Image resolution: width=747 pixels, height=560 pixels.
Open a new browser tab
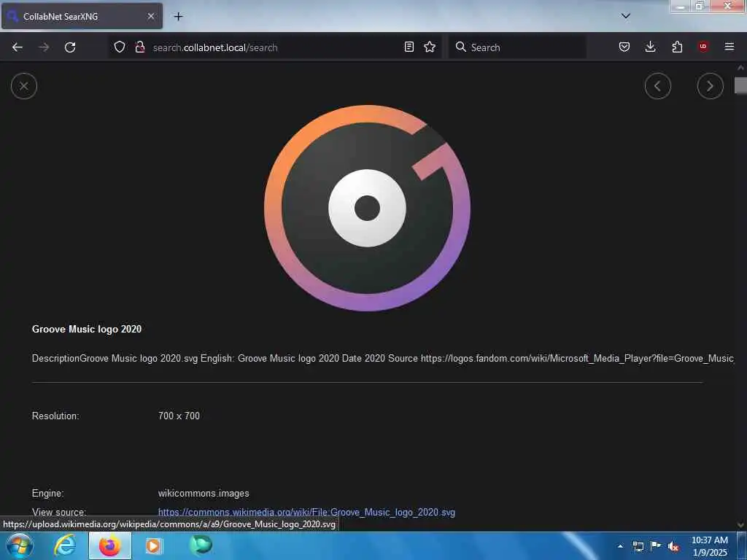178,17
